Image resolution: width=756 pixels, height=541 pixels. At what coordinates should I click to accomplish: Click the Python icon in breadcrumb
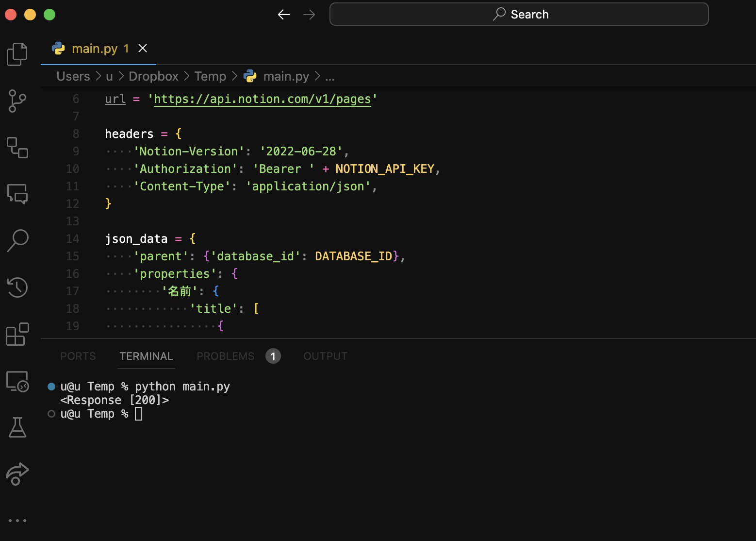tap(250, 76)
